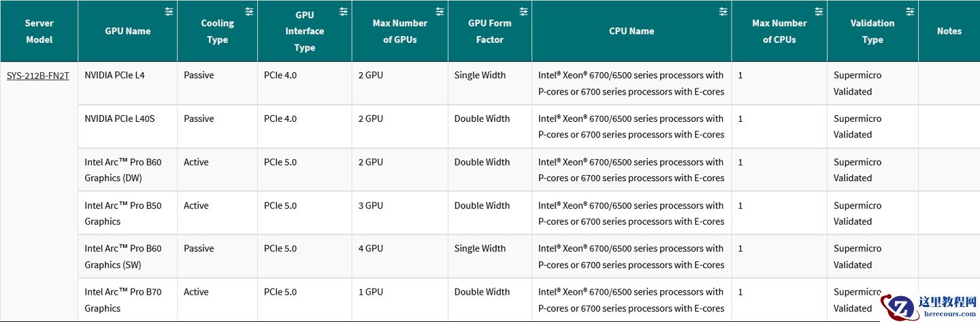This screenshot has height=322, width=980.
Task: Open the SYS-212B-FN2T server model link
Action: [38, 76]
